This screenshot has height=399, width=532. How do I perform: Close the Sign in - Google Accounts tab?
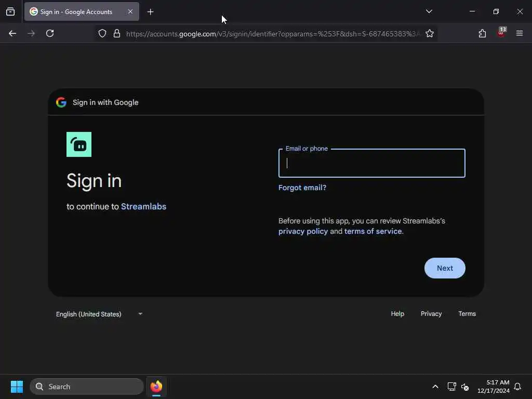[130, 11]
